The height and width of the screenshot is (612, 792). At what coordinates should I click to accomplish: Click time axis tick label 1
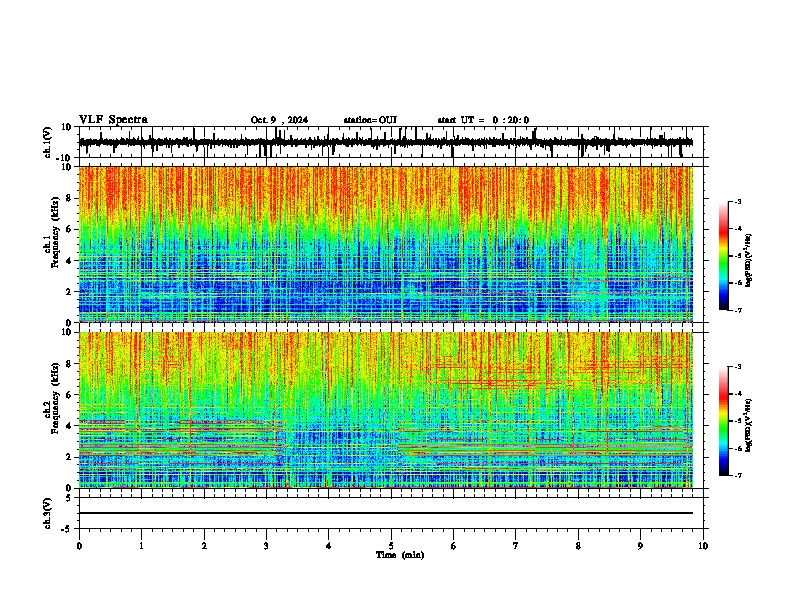click(x=142, y=546)
